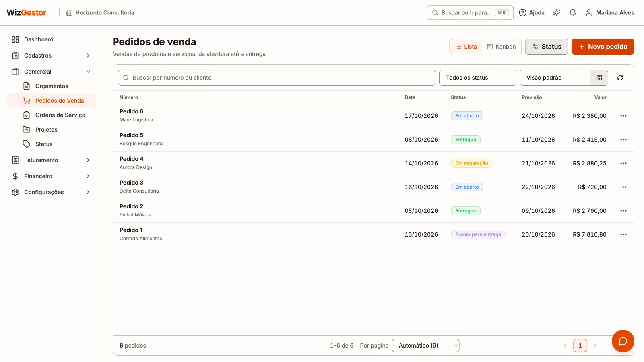
Task: Open Visão padrão dropdown
Action: tap(555, 78)
